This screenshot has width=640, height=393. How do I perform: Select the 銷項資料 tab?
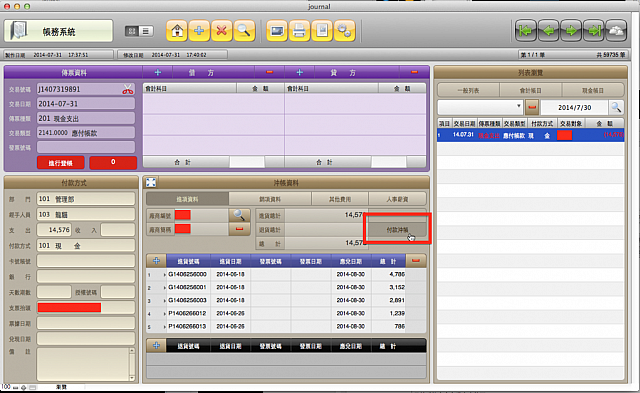(270, 199)
